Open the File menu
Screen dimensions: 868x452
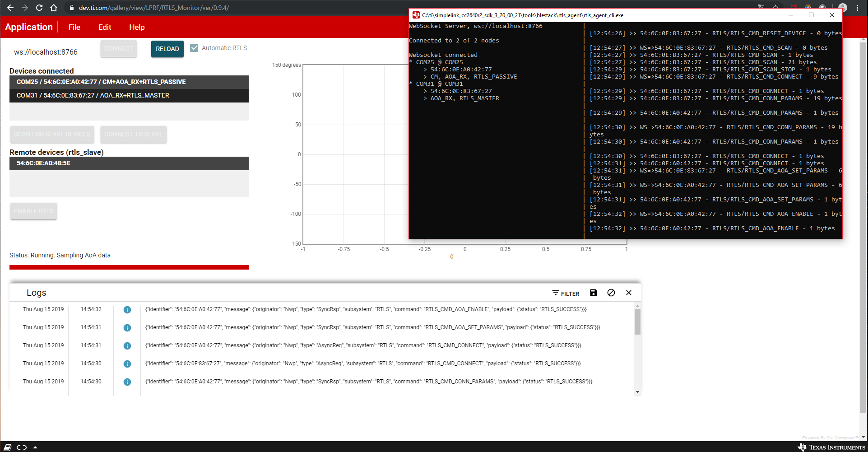[74, 27]
